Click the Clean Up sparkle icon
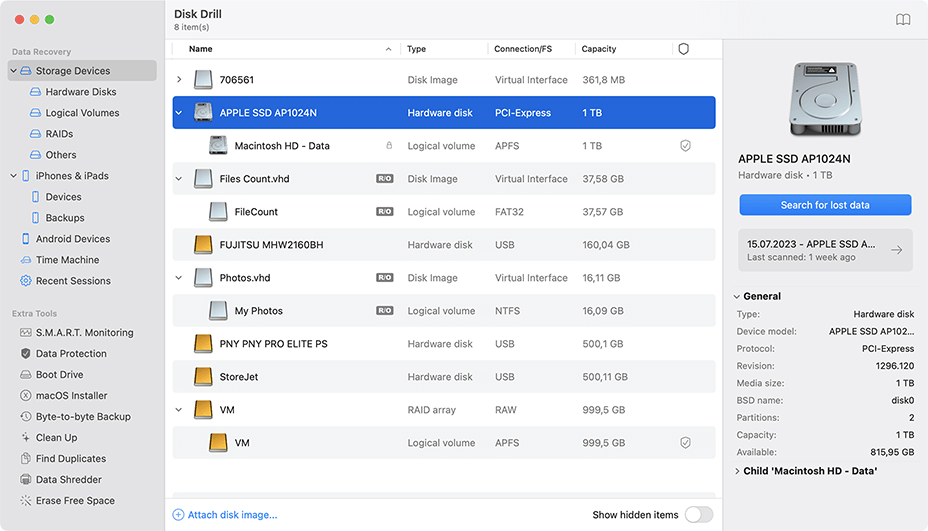928x531 pixels. 25,437
